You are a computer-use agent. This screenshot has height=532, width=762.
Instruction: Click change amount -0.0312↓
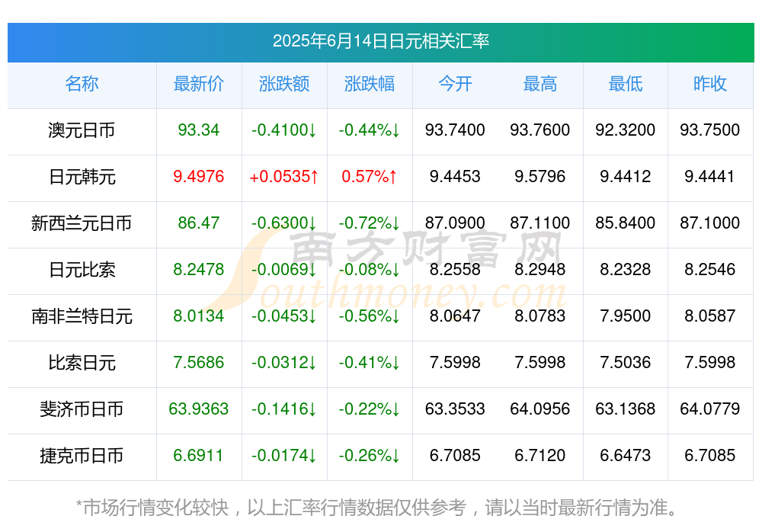284,362
